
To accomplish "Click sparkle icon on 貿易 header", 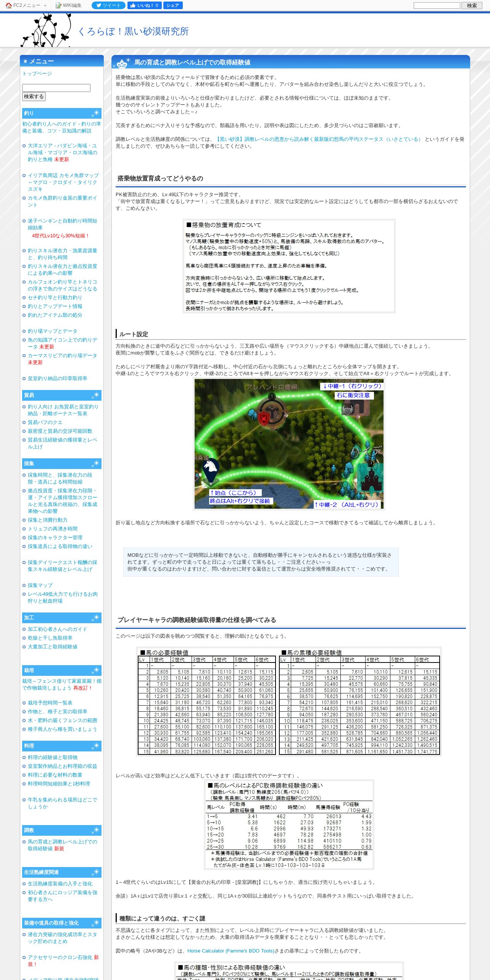I will coord(95,395).
